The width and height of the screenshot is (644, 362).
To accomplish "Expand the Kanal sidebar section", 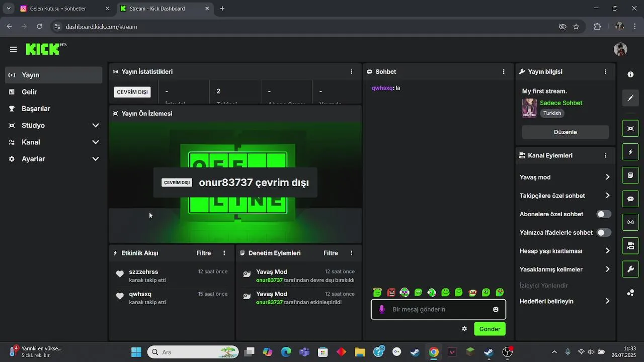I will [96, 142].
